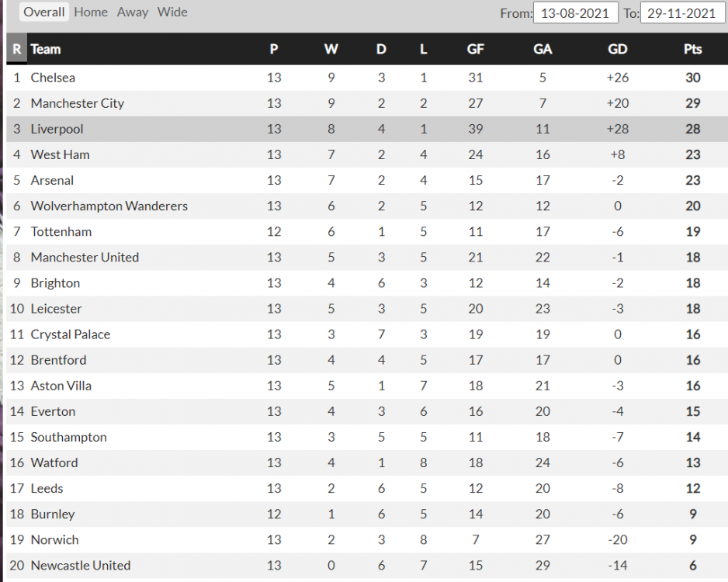Image resolution: width=728 pixels, height=582 pixels.
Task: Edit the To date field
Action: point(682,13)
